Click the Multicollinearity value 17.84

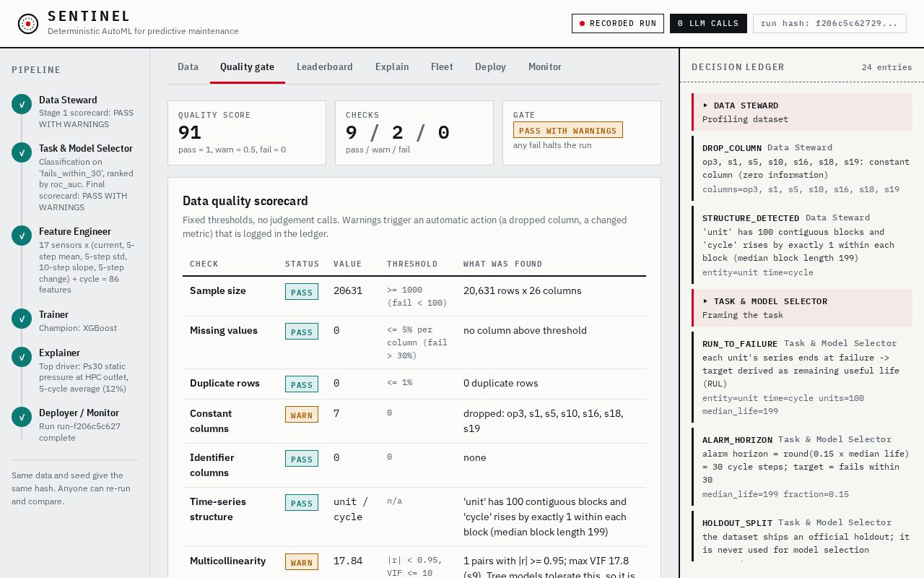click(348, 561)
